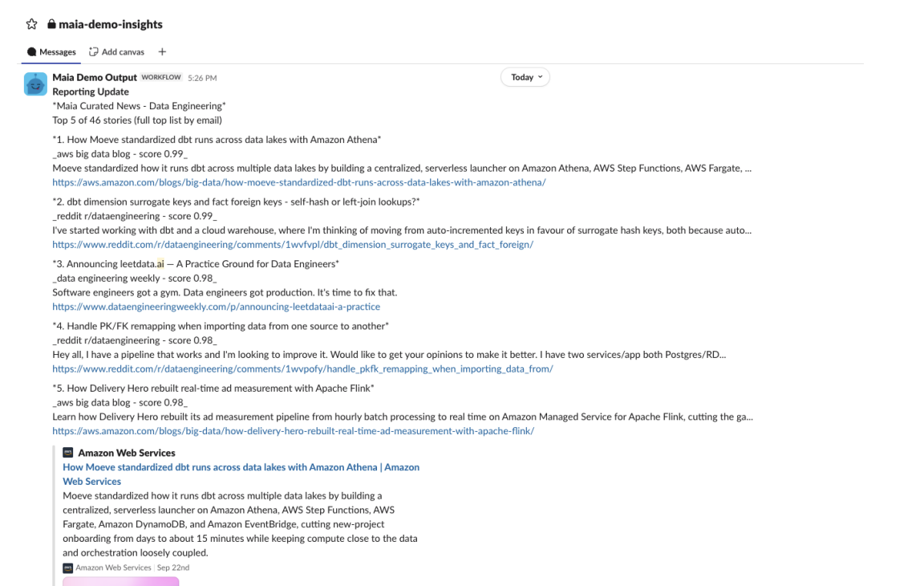Click the Amazon Web Services preview heading

[127, 453]
